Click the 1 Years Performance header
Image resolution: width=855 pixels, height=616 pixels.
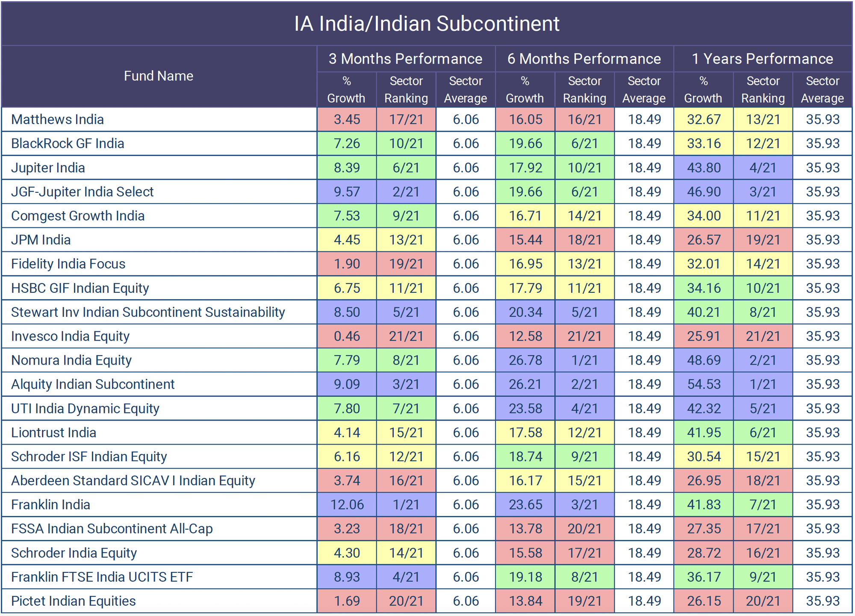762,59
